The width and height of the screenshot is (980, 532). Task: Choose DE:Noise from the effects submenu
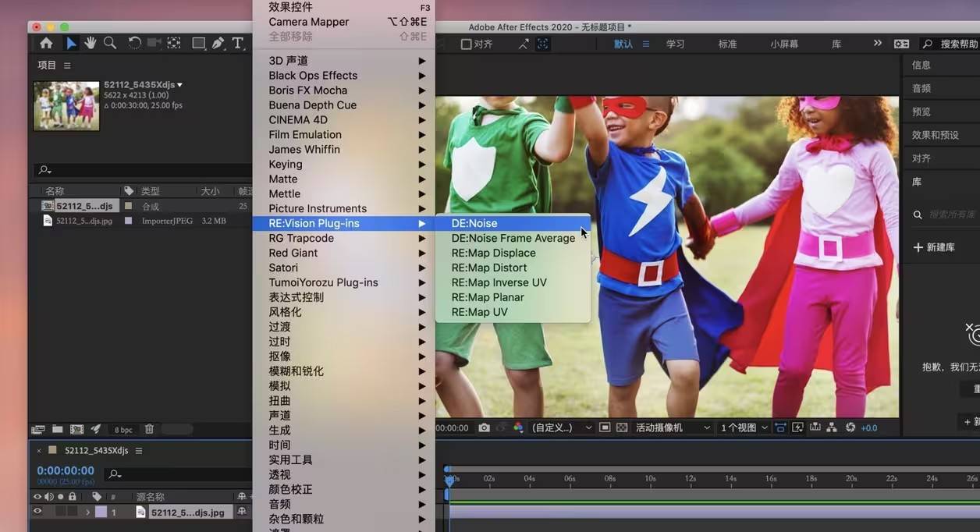point(474,223)
